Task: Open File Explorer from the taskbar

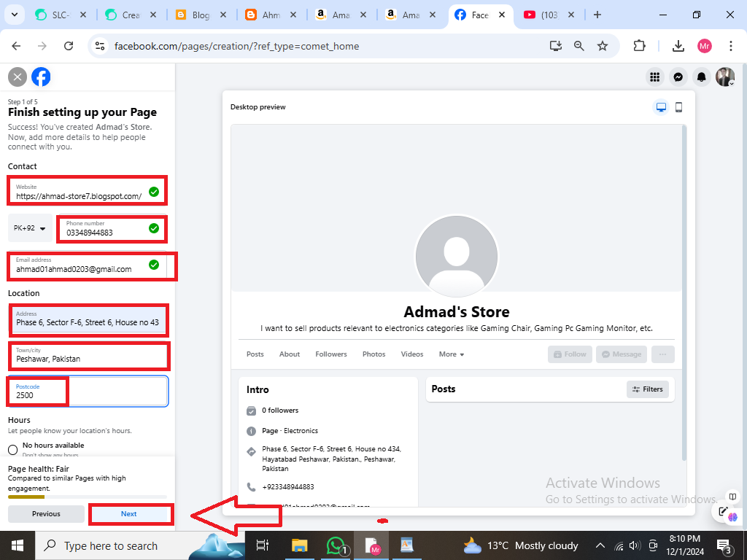Action: tap(300, 545)
